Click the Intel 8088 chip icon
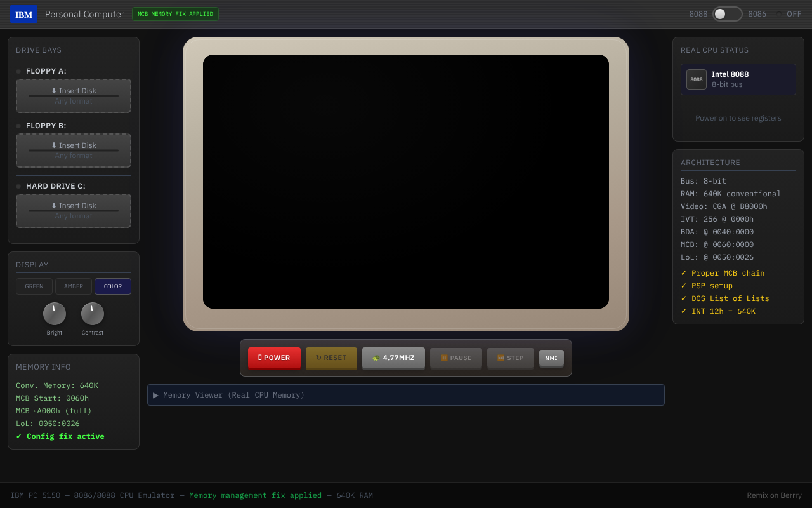 pos(696,79)
